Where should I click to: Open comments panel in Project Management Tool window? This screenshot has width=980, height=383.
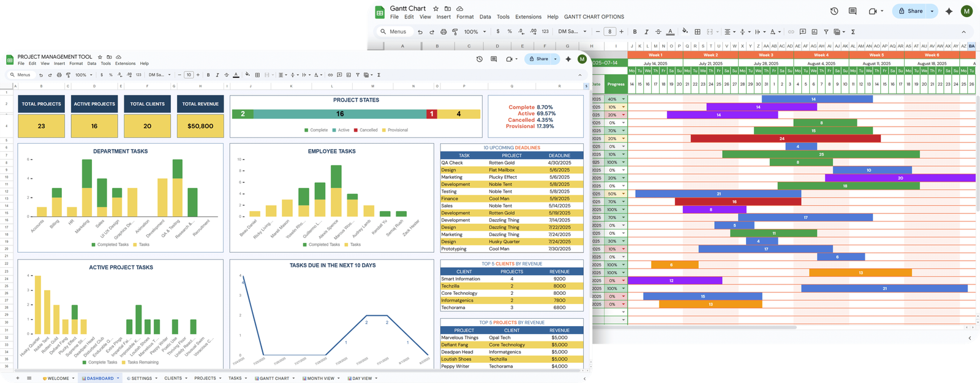(x=494, y=59)
